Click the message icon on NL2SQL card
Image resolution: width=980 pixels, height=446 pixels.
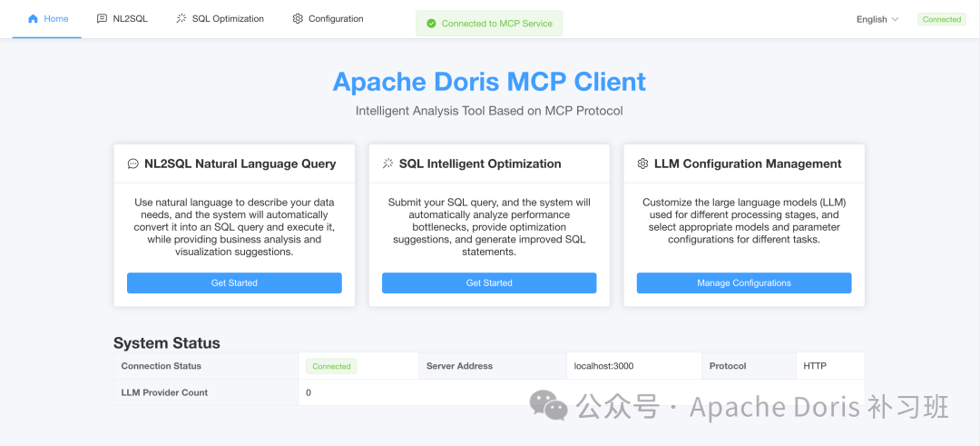132,164
